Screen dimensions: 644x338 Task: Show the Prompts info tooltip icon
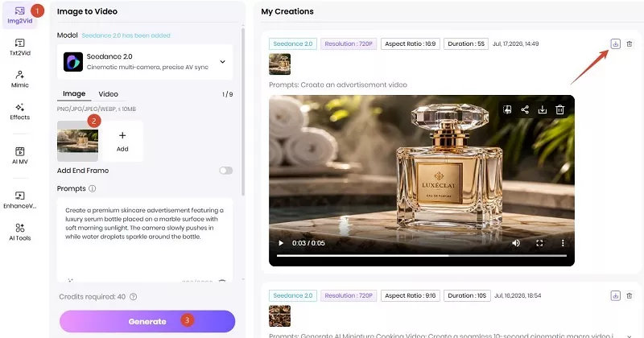click(93, 188)
